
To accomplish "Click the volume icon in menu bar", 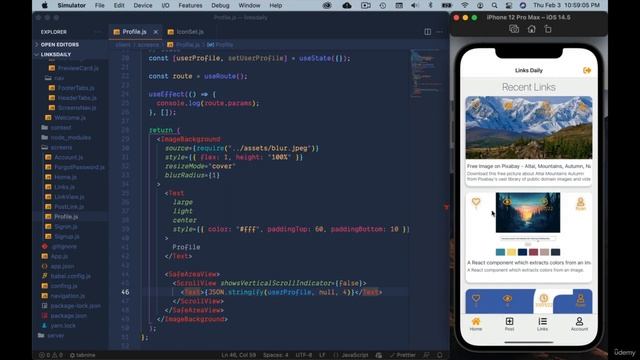I will coord(415,5).
